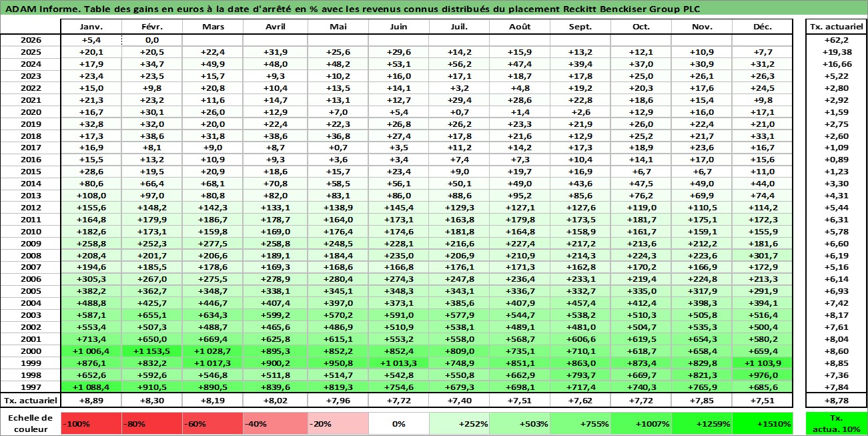Screen dimensions: 868x436
Task: Select the 'Juin' column header
Action: click(398, 27)
